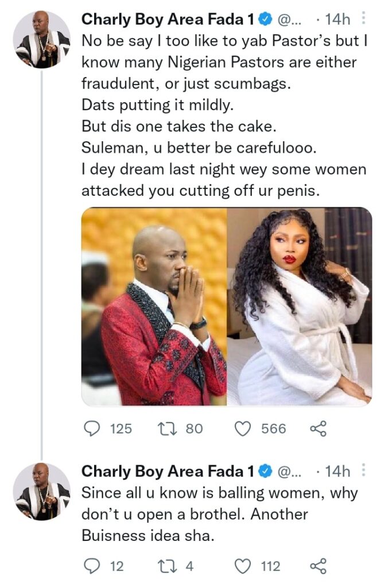The image size is (385, 588).
Task: Open the second tweet's profile avatar
Action: click(x=41, y=491)
